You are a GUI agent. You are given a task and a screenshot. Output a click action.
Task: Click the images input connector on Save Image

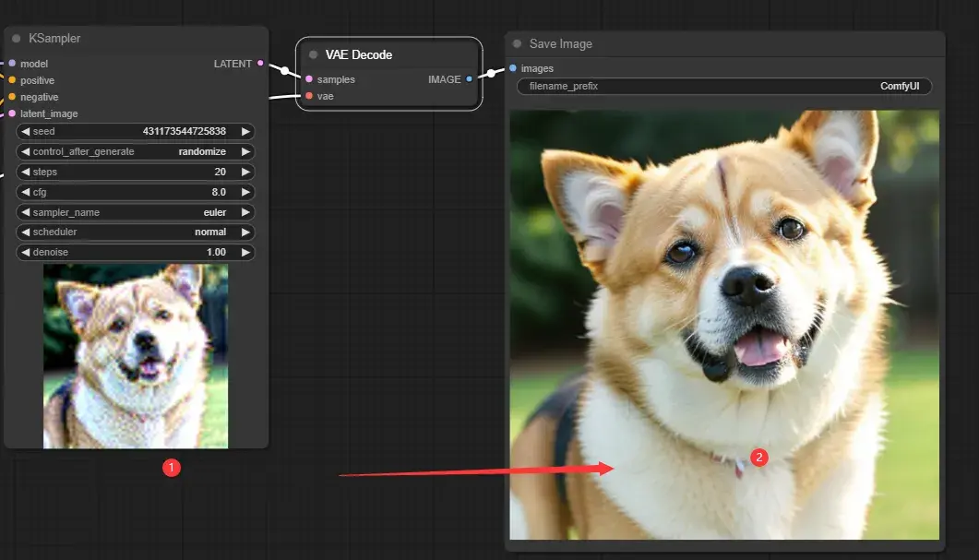[x=513, y=68]
